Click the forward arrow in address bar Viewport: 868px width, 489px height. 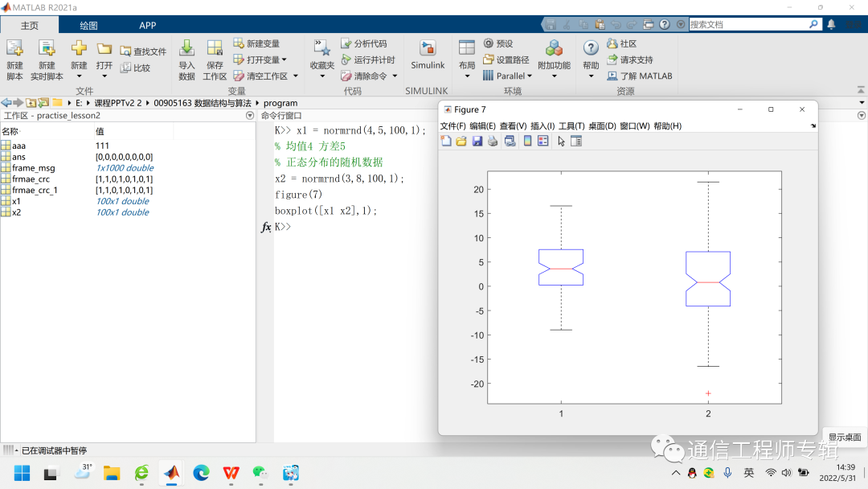[18, 102]
